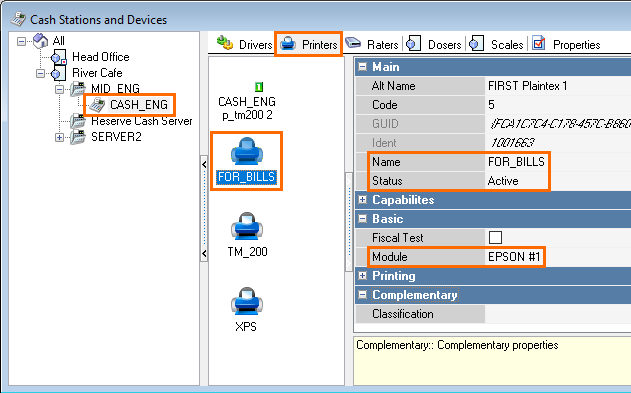
Task: Select River Cafe in the tree
Action: [97, 73]
